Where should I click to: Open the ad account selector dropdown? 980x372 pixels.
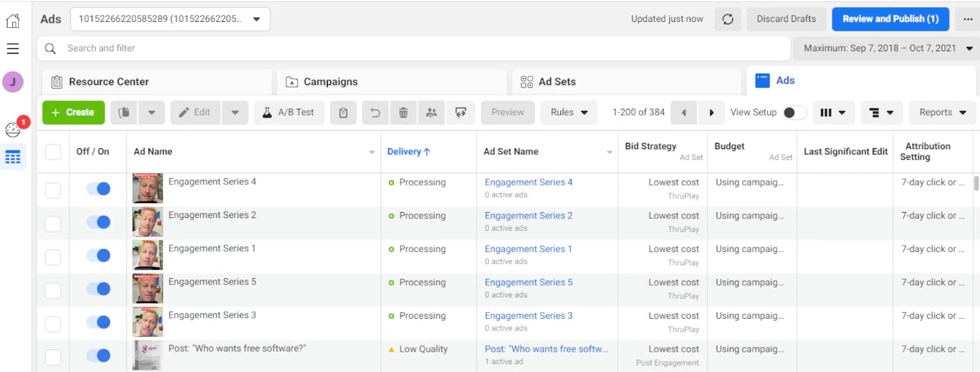coord(170,19)
